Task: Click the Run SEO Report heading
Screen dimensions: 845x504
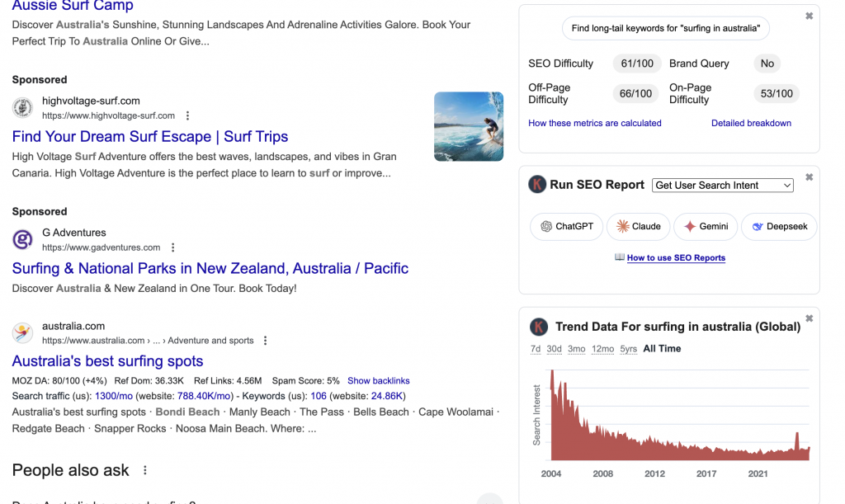Action: [597, 185]
